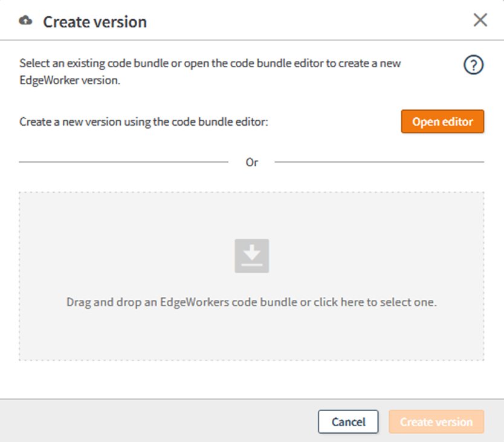504x442 pixels.
Task: Close the Create version dialog
Action: click(480, 21)
